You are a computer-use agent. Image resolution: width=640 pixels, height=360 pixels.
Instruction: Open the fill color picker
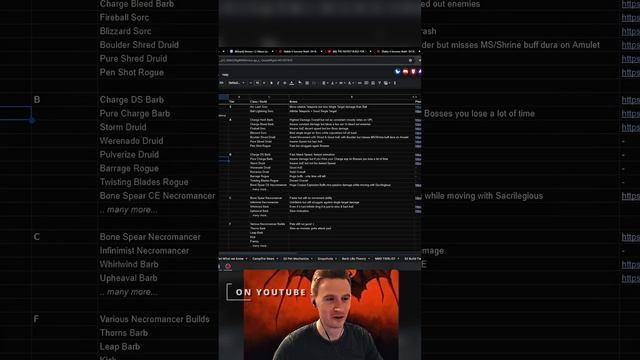pyautogui.click(x=300, y=83)
